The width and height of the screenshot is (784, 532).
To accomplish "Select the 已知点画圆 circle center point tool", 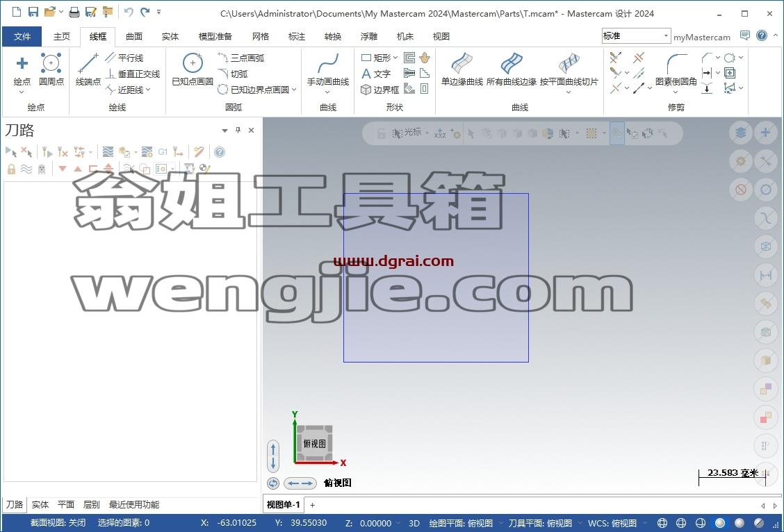I will click(x=193, y=69).
